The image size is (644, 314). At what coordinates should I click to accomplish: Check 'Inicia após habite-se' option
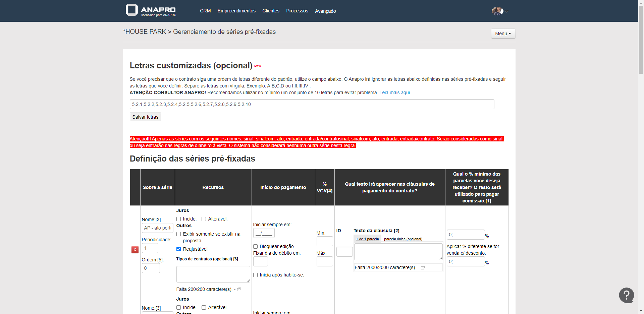[x=256, y=275]
